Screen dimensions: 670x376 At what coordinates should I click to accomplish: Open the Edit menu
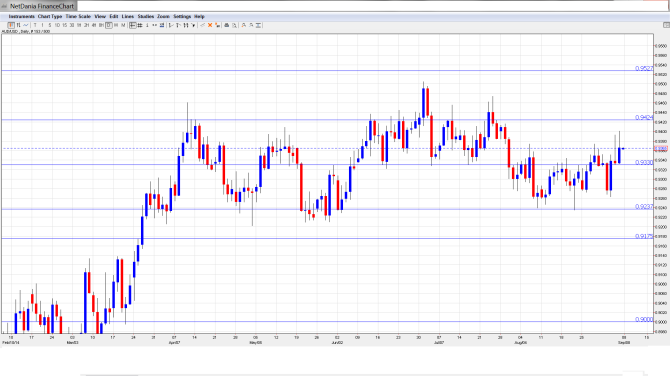(114, 17)
